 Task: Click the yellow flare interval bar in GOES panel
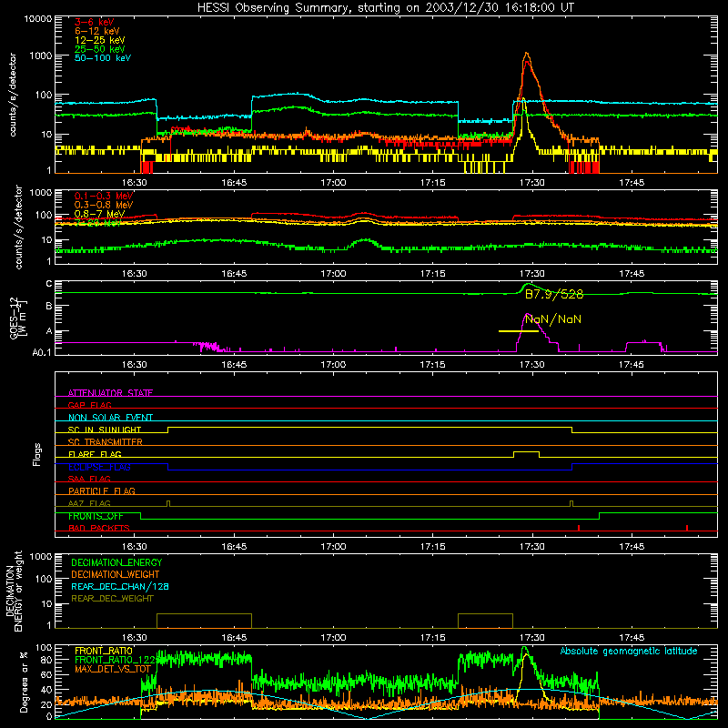click(518, 331)
